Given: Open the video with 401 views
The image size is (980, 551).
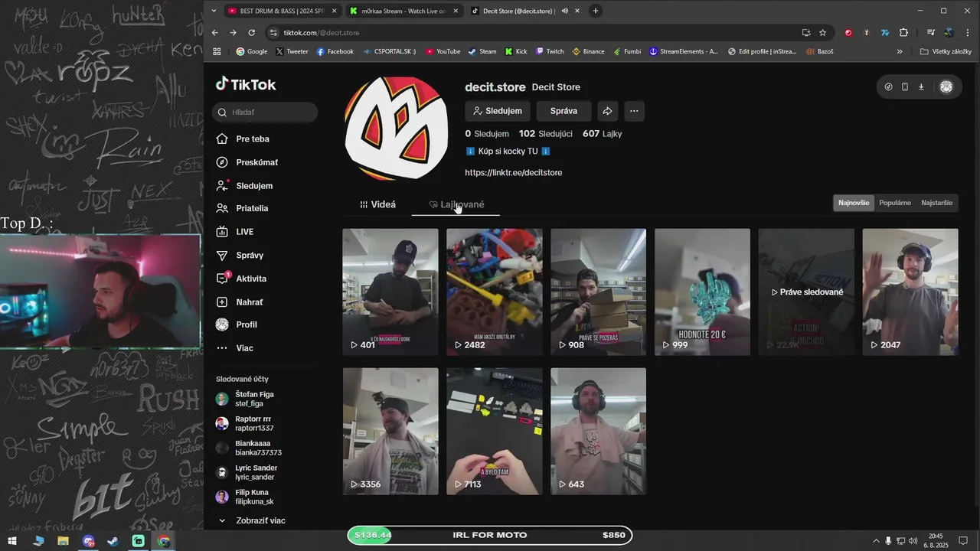Looking at the screenshot, I should [x=390, y=292].
